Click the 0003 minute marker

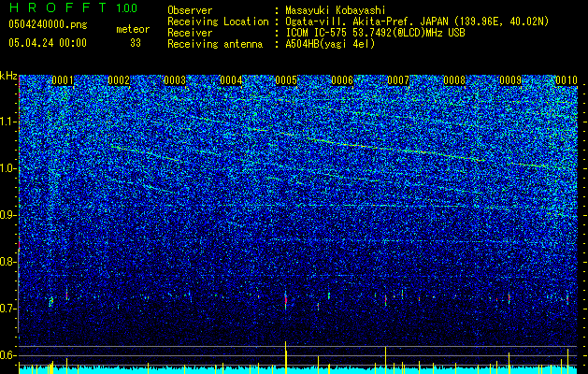[x=175, y=80]
